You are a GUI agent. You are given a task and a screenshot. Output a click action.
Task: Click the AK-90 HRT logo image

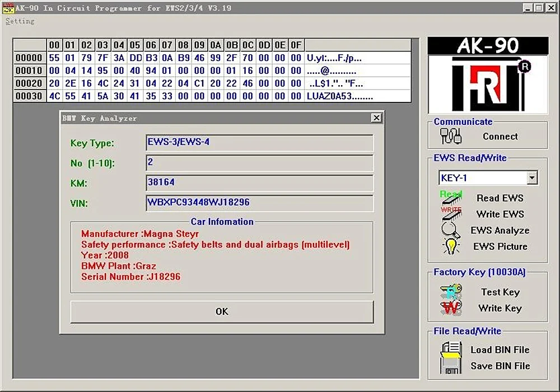[x=488, y=76]
